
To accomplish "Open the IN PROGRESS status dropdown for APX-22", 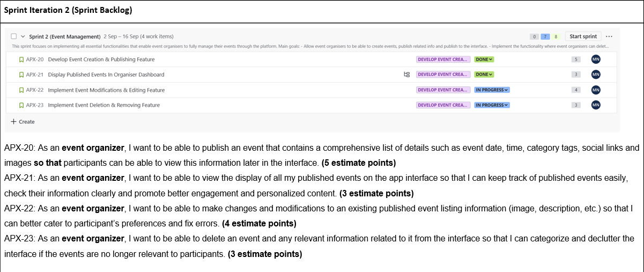I will point(492,90).
